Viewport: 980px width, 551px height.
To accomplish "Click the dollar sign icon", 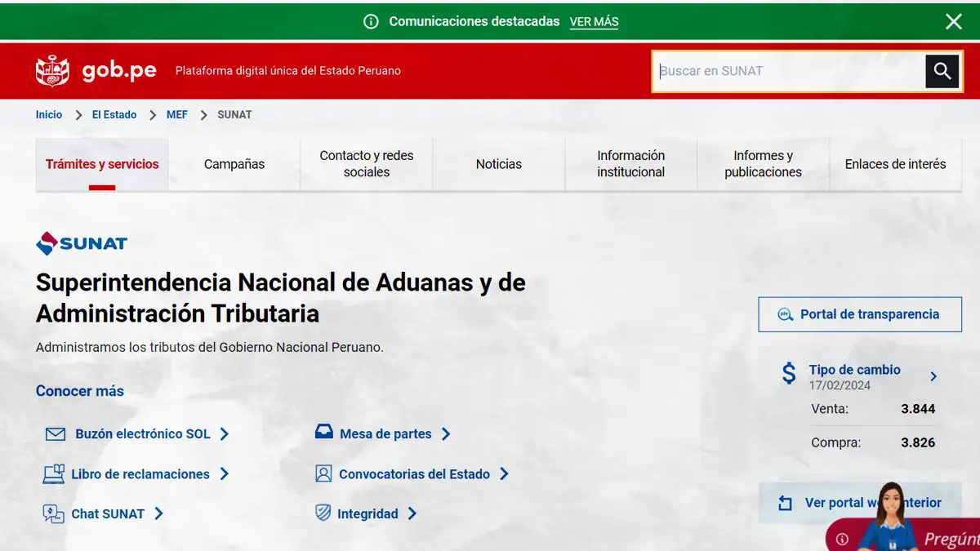I will pyautogui.click(x=789, y=374).
